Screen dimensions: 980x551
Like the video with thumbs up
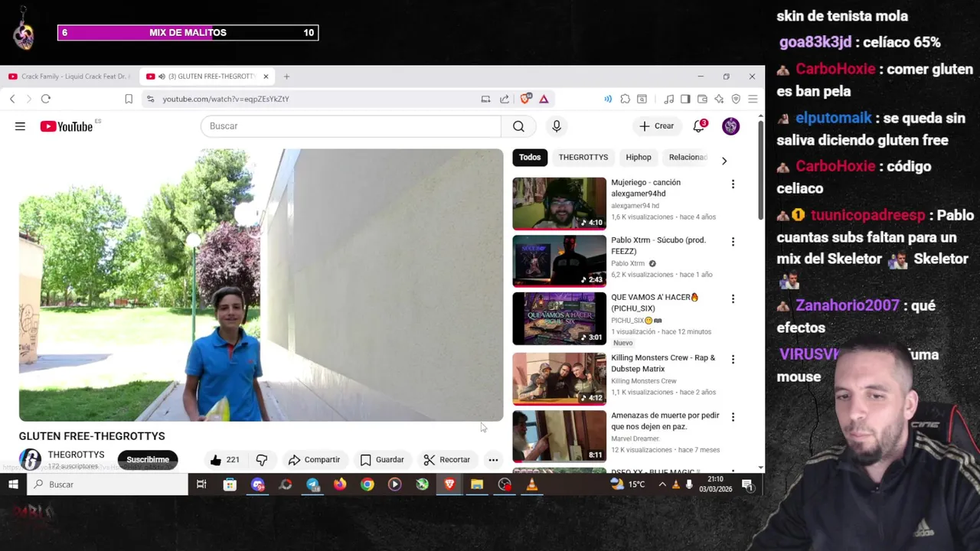coord(225,460)
